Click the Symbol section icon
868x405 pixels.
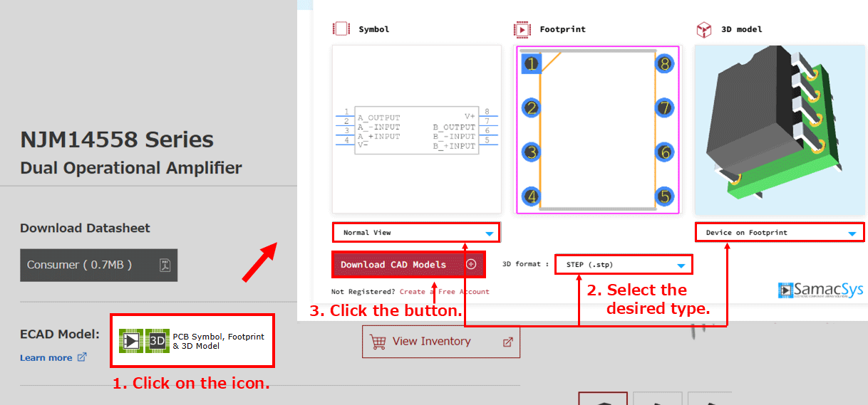pos(341,29)
